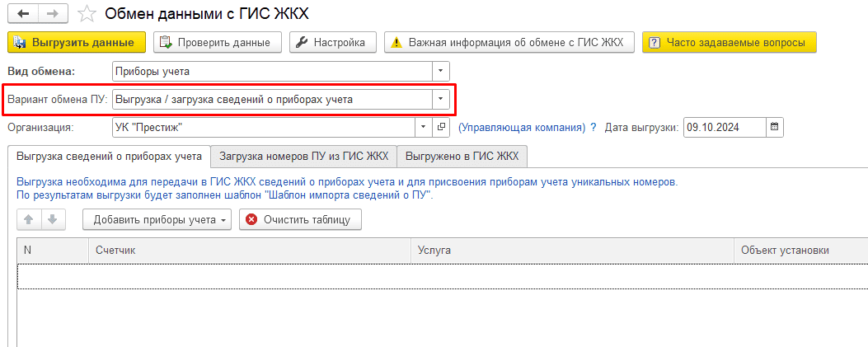Switch to Загрузка номеров ПУ из ГИС ЖКХ tab

click(x=303, y=156)
